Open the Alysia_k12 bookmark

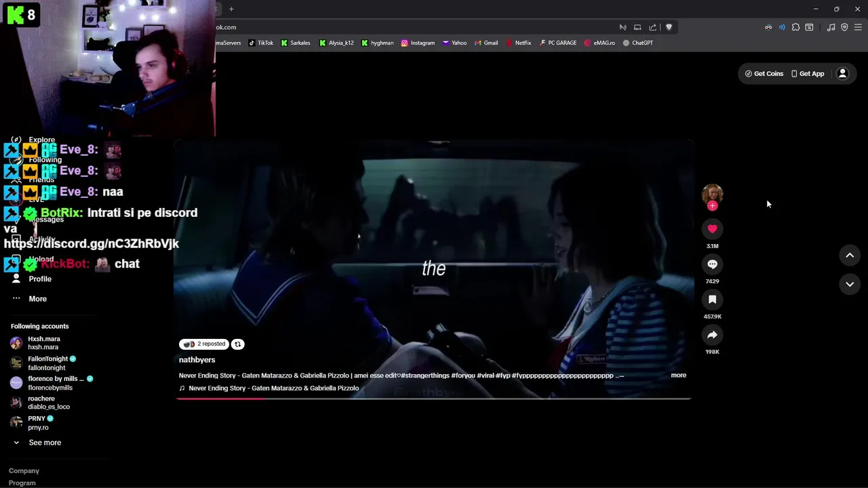point(336,43)
